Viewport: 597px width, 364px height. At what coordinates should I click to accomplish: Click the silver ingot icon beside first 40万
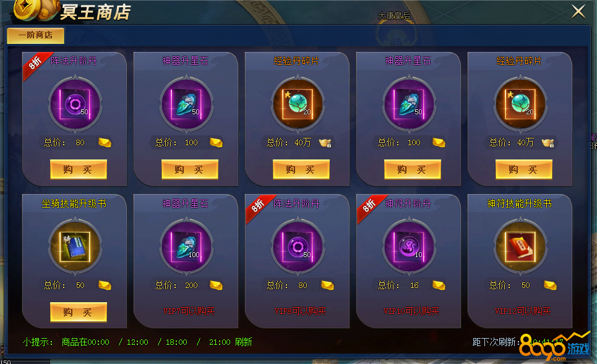[x=325, y=143]
